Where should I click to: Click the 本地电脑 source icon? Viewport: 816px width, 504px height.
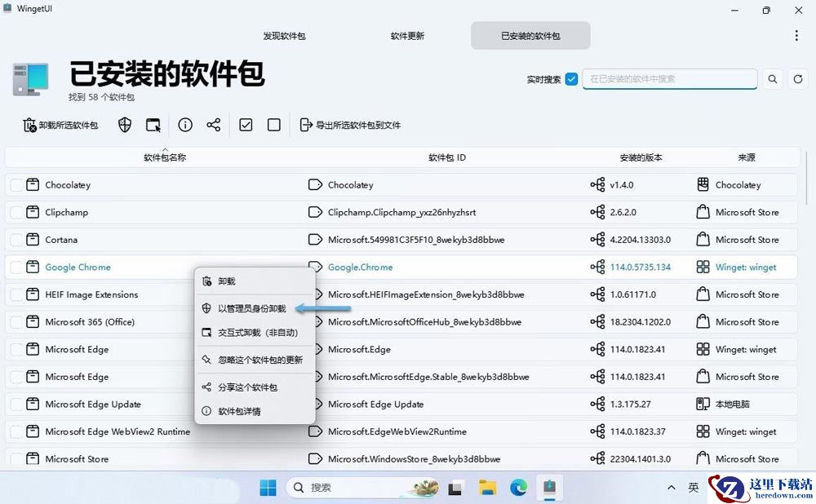pyautogui.click(x=703, y=405)
